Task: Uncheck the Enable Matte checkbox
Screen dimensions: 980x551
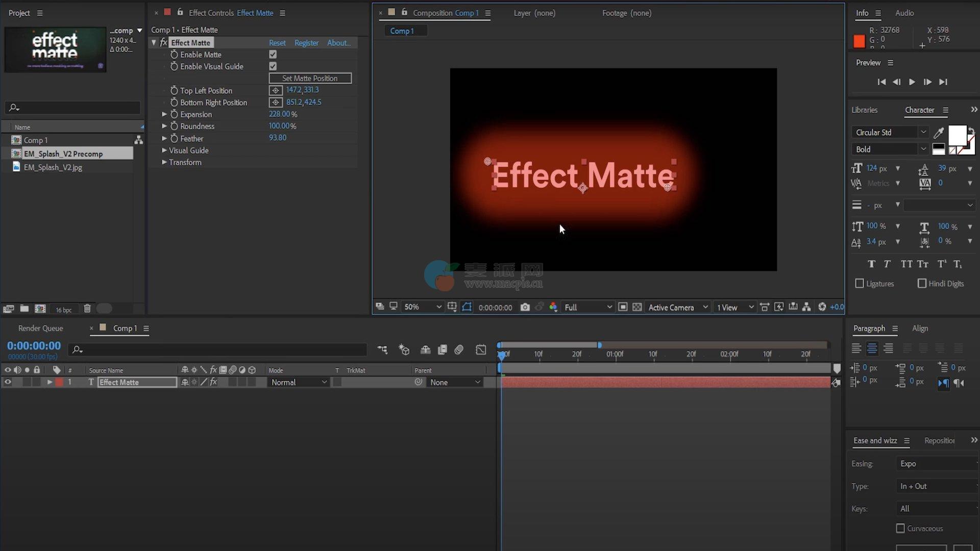Action: (x=273, y=55)
